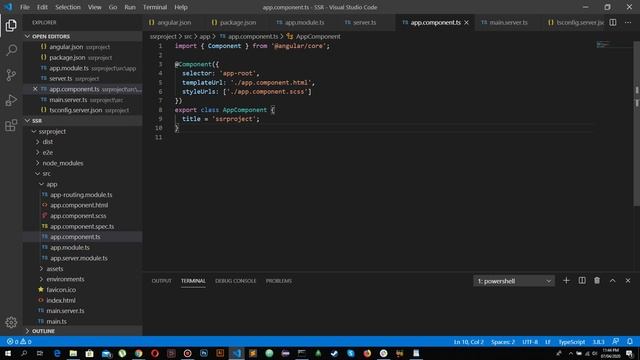
Task: Open the Source Control view
Action: coord(11,75)
